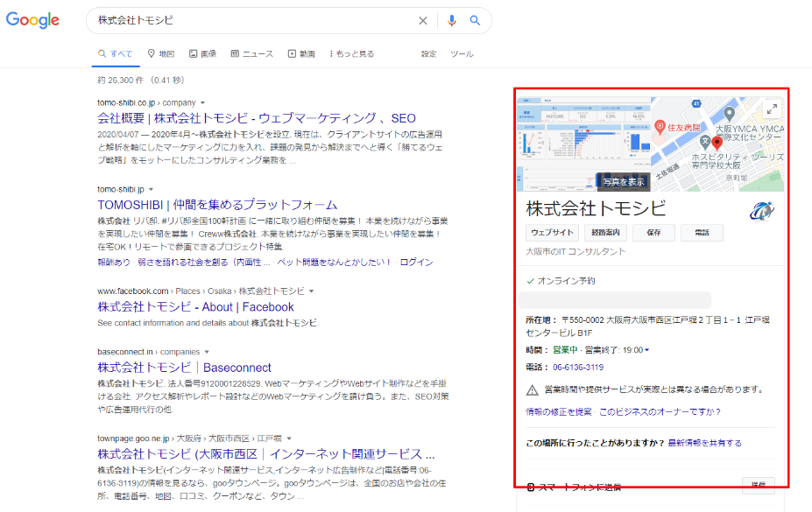The height and width of the screenshot is (512, 812).
Task: Click the red location pin on the map
Action: [717, 142]
